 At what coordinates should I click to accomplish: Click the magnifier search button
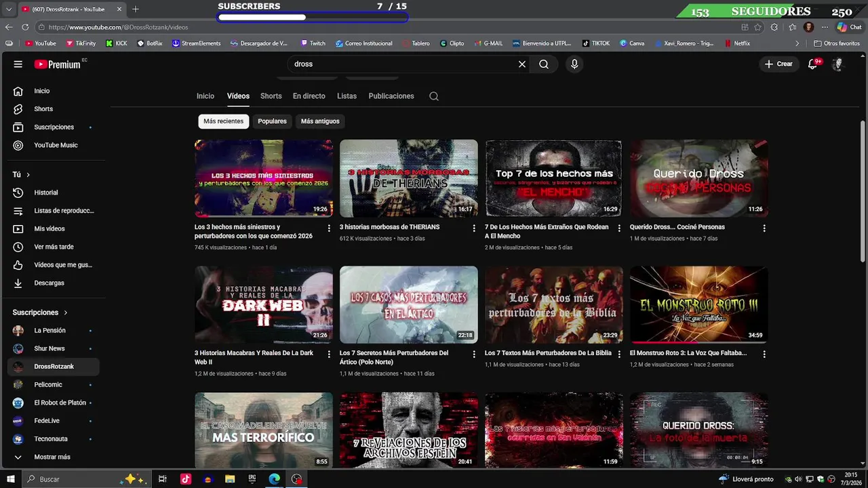[x=544, y=64]
